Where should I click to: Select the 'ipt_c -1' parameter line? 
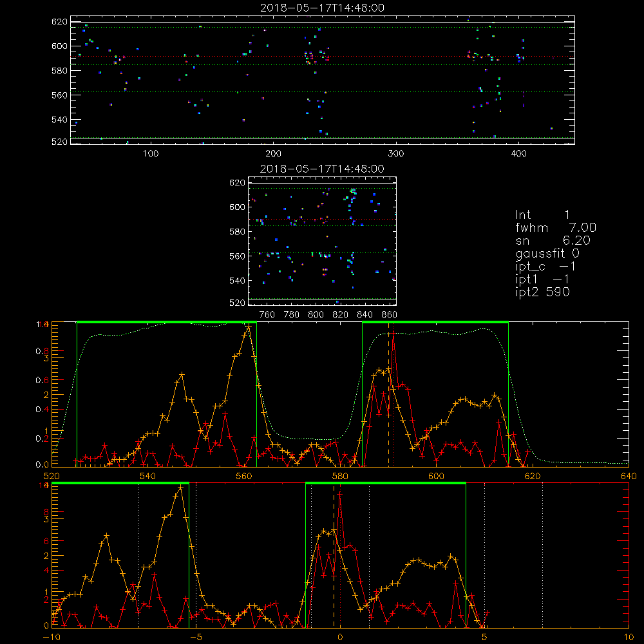point(545,267)
